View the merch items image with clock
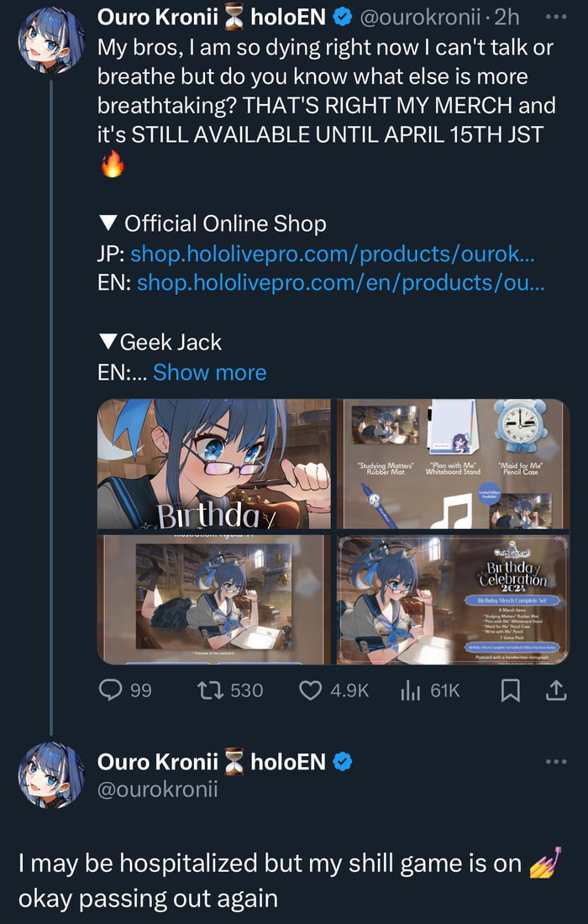Viewport: 588px width, 924px height. point(453,464)
